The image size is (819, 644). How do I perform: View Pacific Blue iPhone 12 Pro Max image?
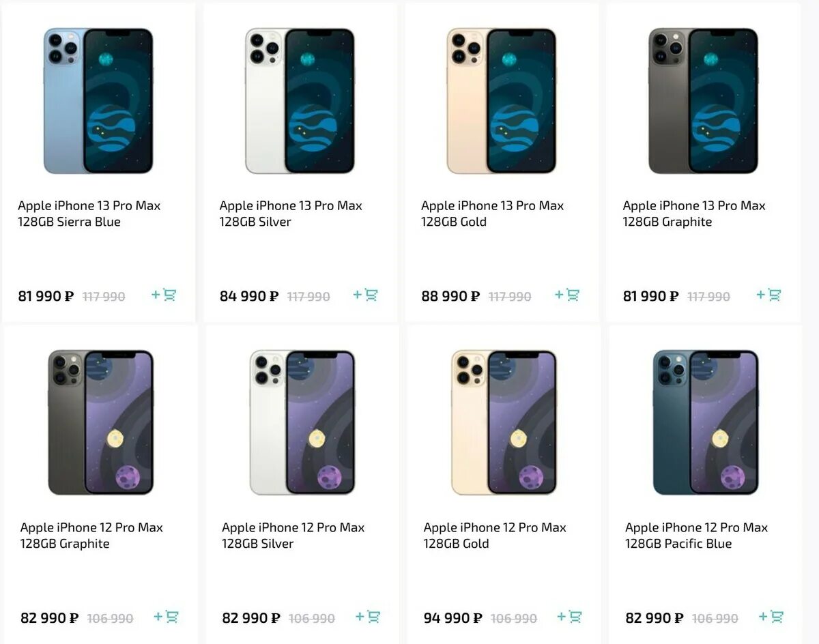[x=706, y=422]
